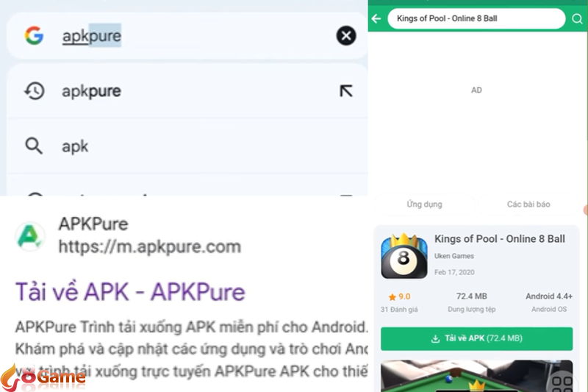View the pool table screenshot thumbnail
Viewport: 588px width, 392px height.
(x=476, y=376)
